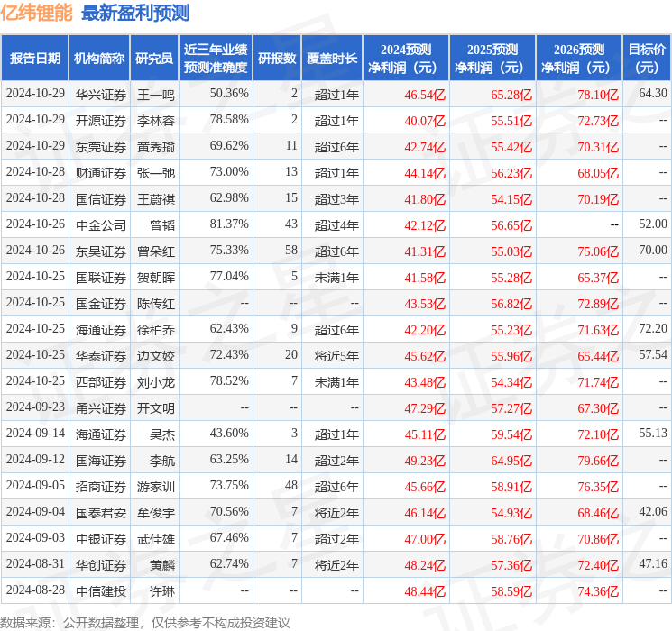The height and width of the screenshot is (631, 672).
Task: Select the 东莞证券 institution cell
Action: 101,147
